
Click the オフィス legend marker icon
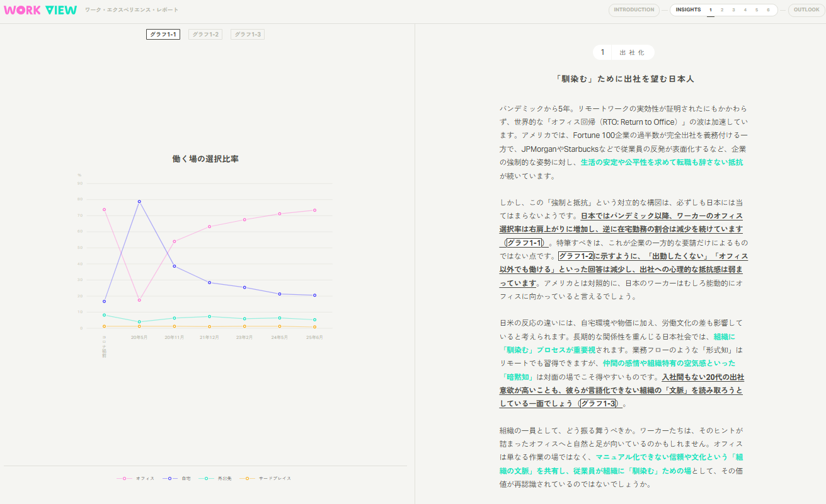(x=124, y=478)
